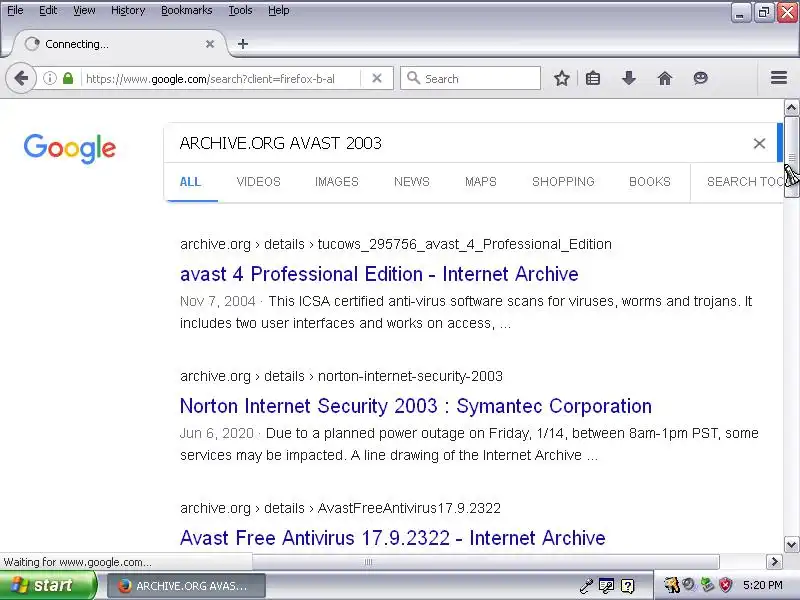The height and width of the screenshot is (600, 800).
Task: Click the horizontal scrollbar thumb
Action: coord(485,562)
